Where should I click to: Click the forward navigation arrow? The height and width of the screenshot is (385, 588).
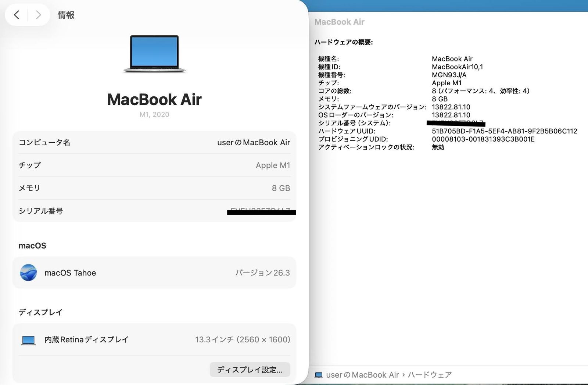38,15
